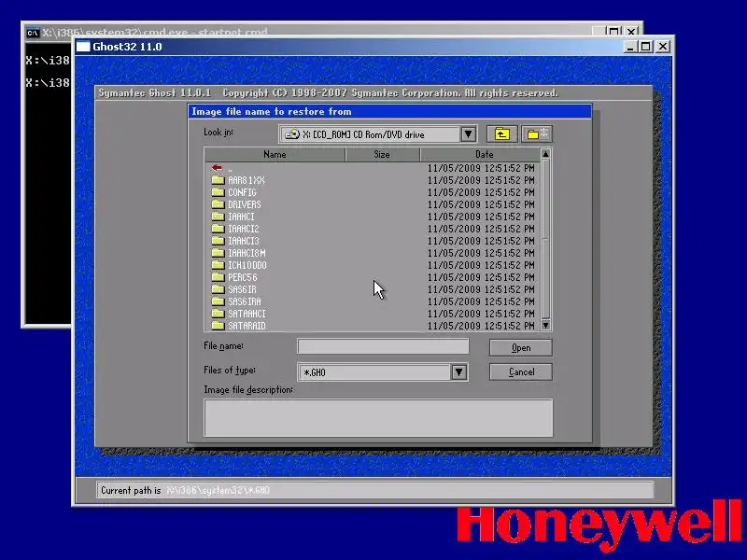Sort the list by Name column header

coord(275,154)
